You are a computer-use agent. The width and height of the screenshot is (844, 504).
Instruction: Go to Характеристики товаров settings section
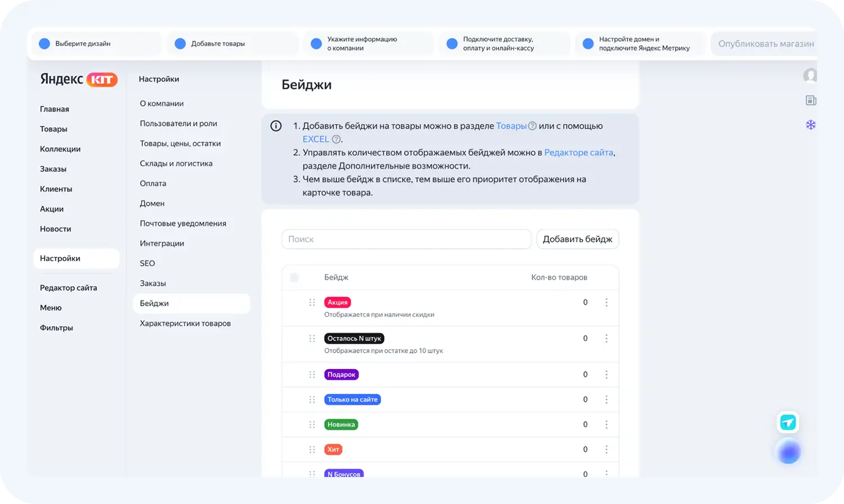point(185,323)
